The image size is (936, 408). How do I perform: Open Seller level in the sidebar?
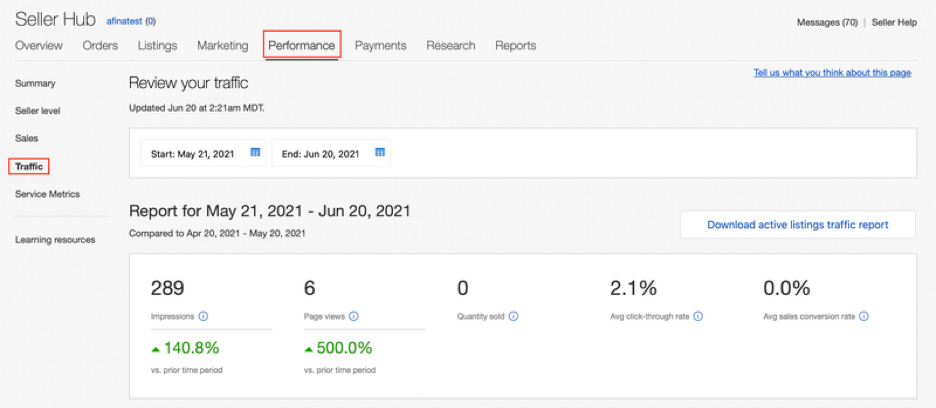38,111
